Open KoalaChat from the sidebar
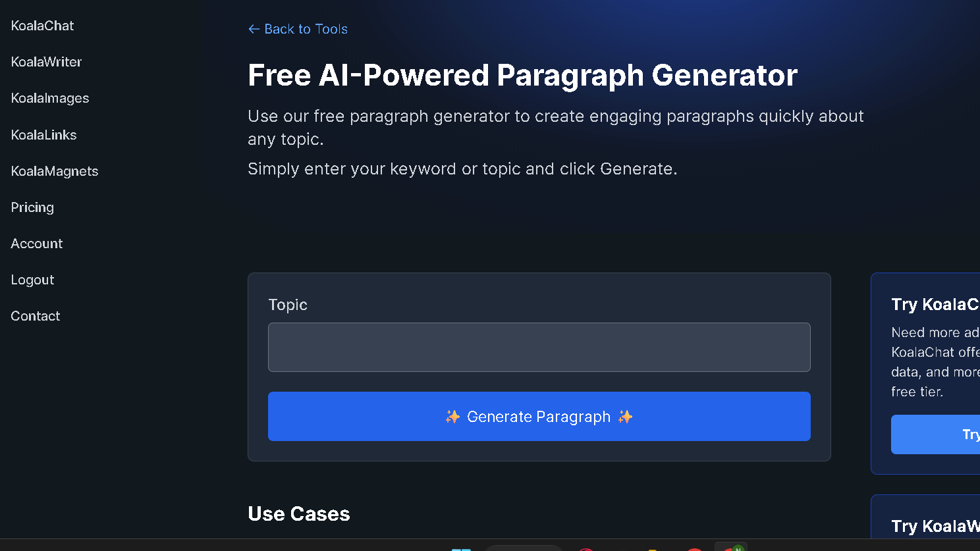 coord(42,25)
